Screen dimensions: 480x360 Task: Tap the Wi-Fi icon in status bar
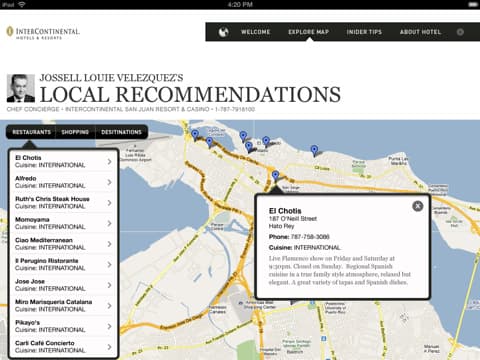(23, 5)
